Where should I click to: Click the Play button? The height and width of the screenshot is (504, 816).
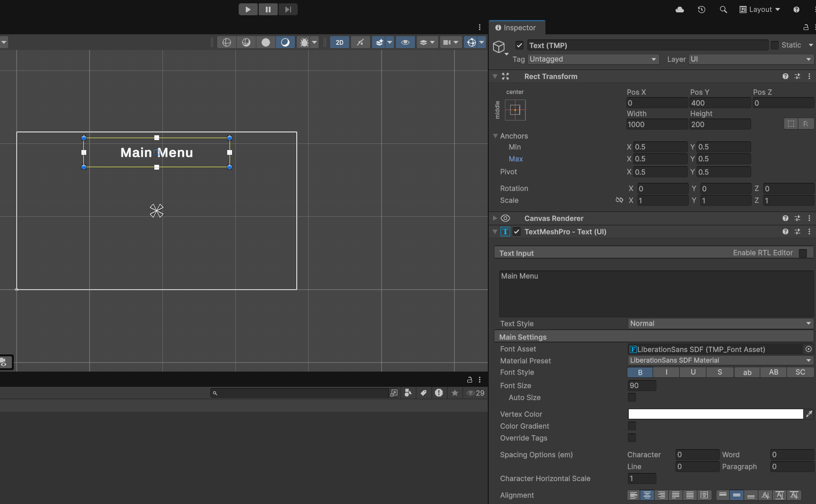click(248, 10)
